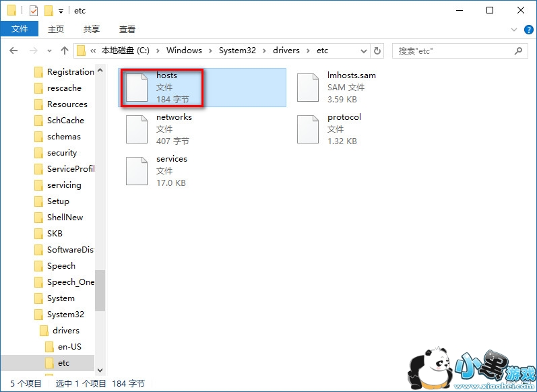Click the Forward navigation arrow

33,51
